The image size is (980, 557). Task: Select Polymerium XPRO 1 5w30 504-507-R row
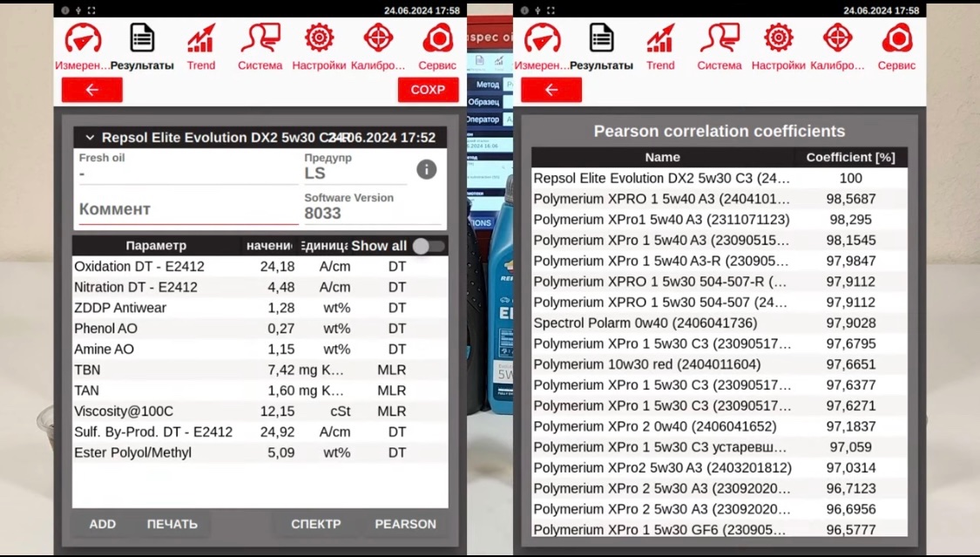click(720, 282)
